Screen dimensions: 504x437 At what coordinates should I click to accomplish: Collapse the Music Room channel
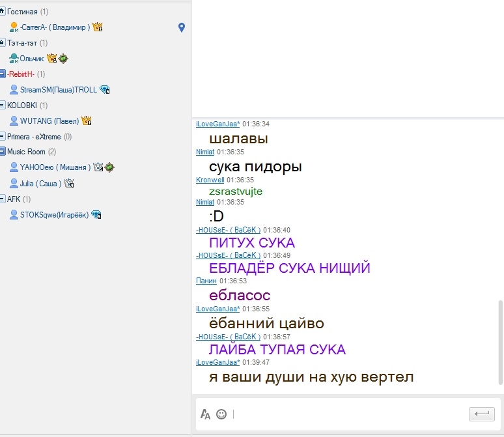tap(3, 152)
